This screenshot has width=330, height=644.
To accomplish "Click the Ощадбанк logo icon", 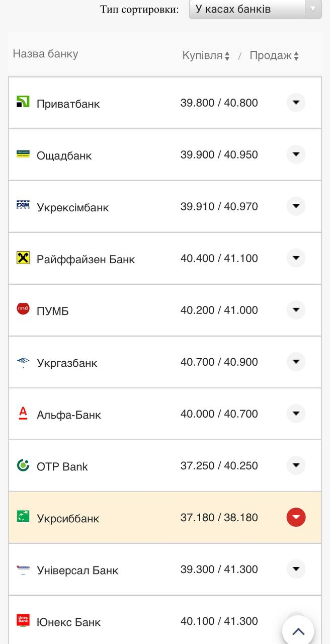I will pyautogui.click(x=23, y=154).
